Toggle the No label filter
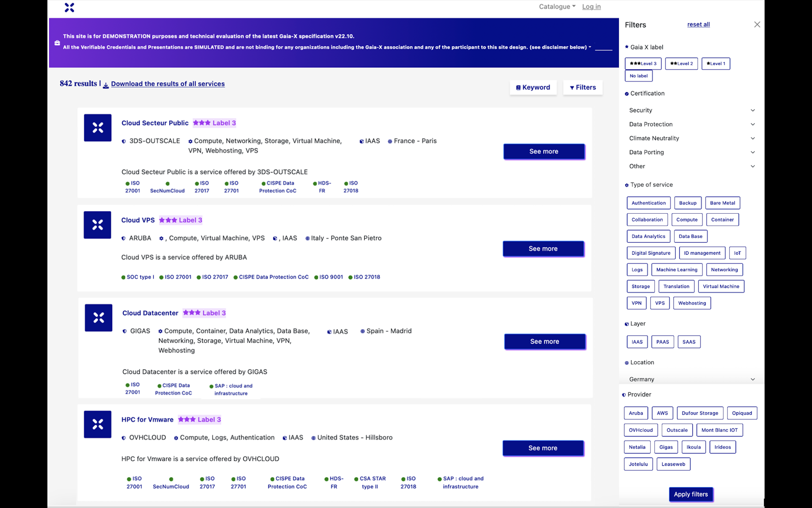The image size is (812, 508). 638,76
